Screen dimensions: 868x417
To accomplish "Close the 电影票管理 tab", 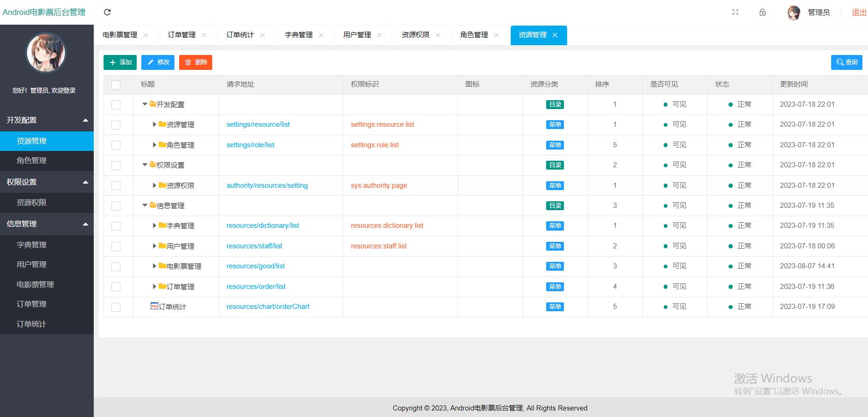I will pos(146,35).
